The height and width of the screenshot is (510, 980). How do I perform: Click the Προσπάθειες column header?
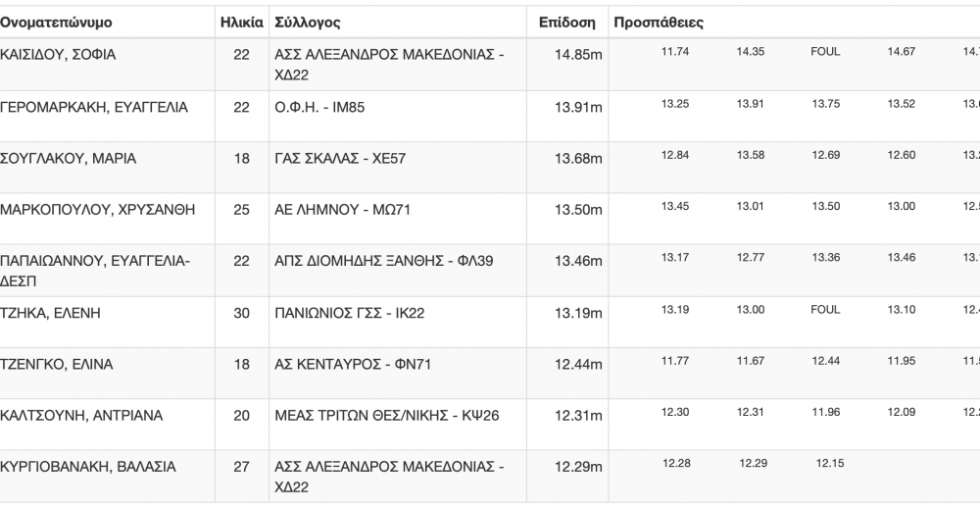coord(659,23)
